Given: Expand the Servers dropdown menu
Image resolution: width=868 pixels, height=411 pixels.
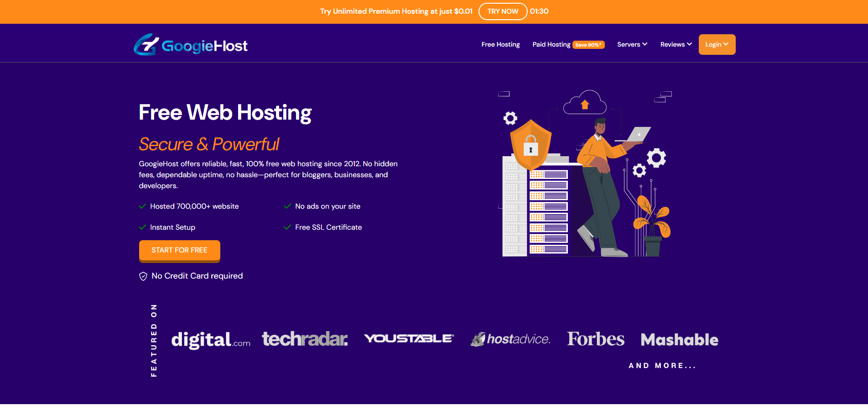Looking at the screenshot, I should tap(632, 44).
